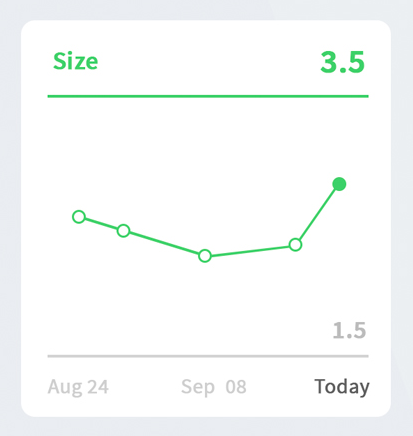Click gray background outside the white card
Viewport: 413px width, 436px height.
(x=10, y=217)
